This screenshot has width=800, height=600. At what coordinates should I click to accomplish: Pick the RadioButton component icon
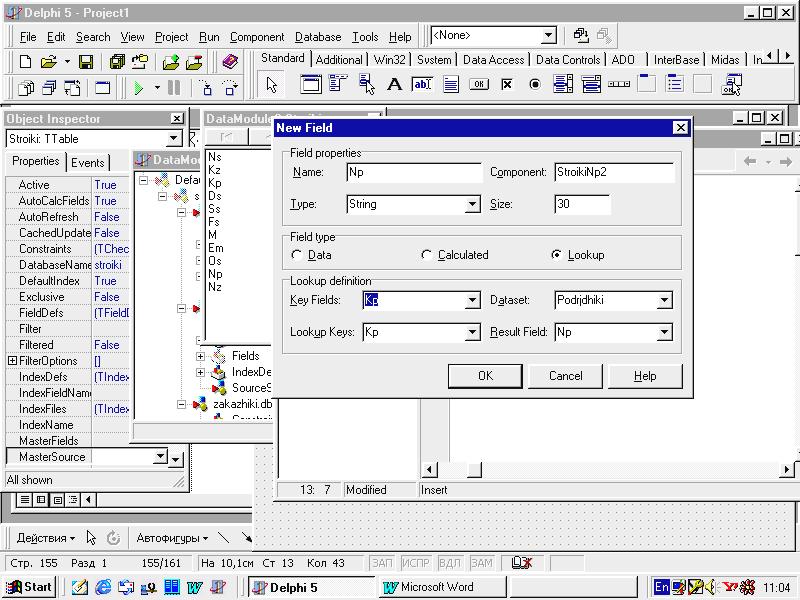535,84
